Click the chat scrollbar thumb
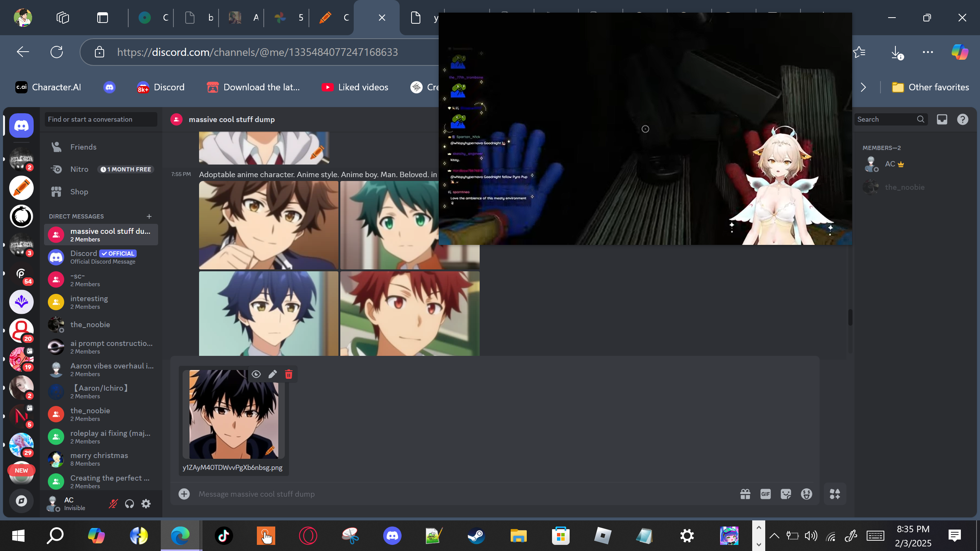Viewport: 980px width, 551px height. 850,317
